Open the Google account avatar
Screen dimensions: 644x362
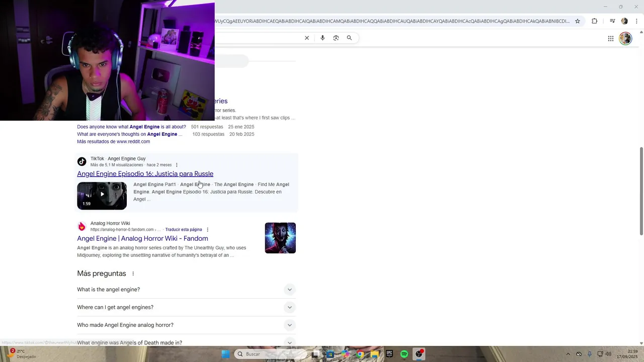pyautogui.click(x=625, y=38)
